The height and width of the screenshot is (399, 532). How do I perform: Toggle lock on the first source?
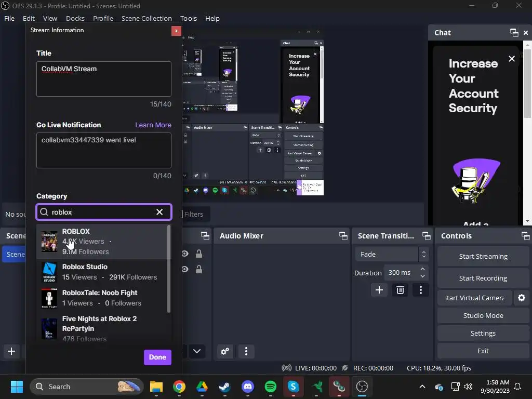(x=199, y=254)
